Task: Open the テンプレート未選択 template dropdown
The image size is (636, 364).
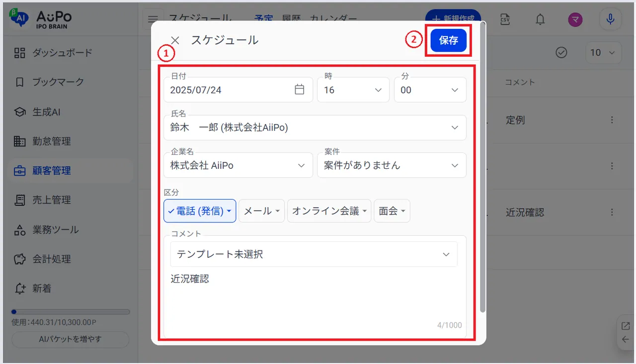Action: click(314, 254)
